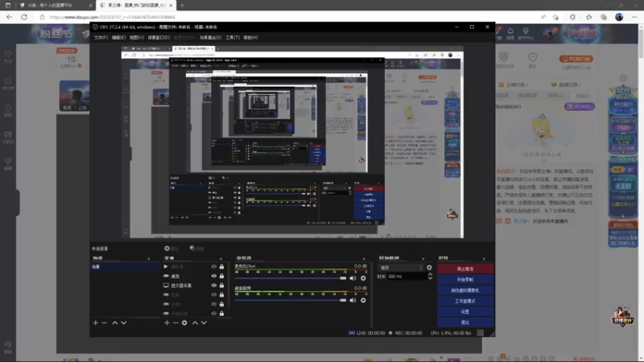Viewport: 644px width, 362px height.
Task: Open the browser favorites star icon
Action: [589, 17]
